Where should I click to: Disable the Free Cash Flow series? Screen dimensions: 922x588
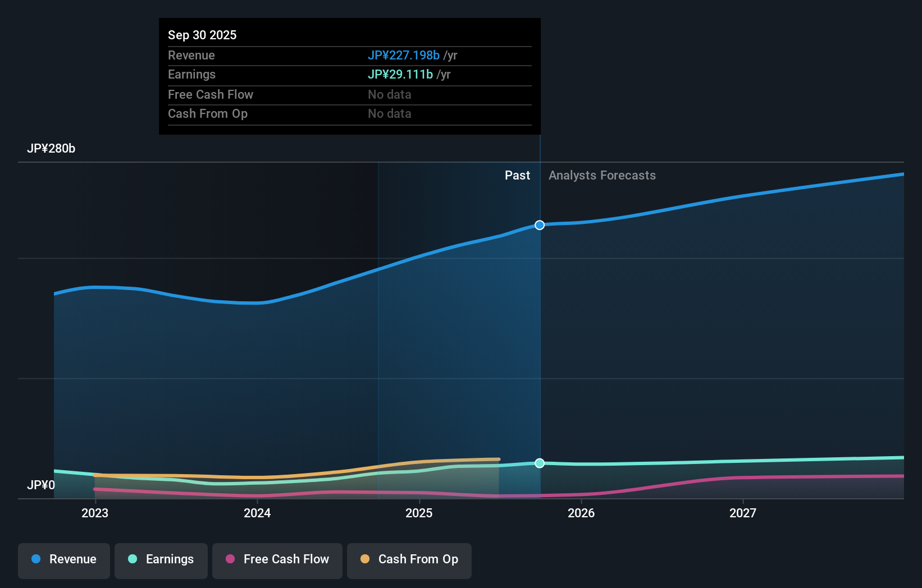tap(277, 559)
